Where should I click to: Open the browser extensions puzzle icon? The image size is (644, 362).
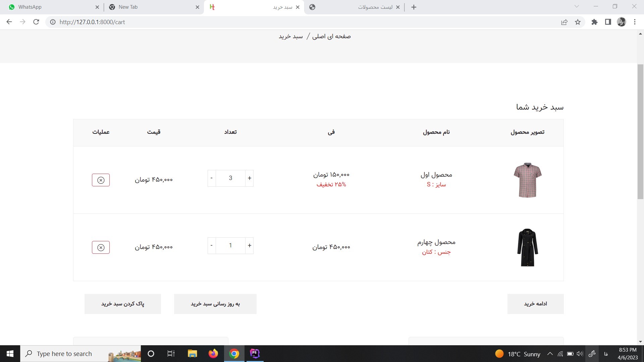[594, 22]
